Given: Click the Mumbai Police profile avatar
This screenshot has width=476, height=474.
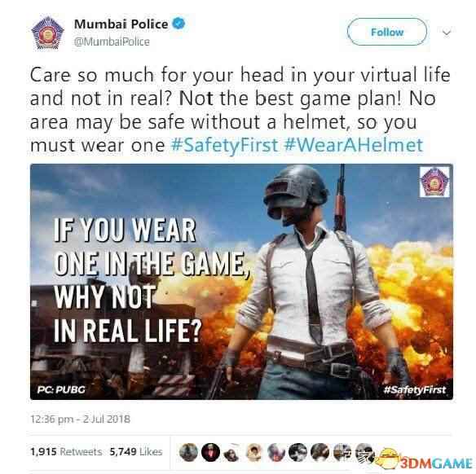Looking at the screenshot, I should pos(47,33).
